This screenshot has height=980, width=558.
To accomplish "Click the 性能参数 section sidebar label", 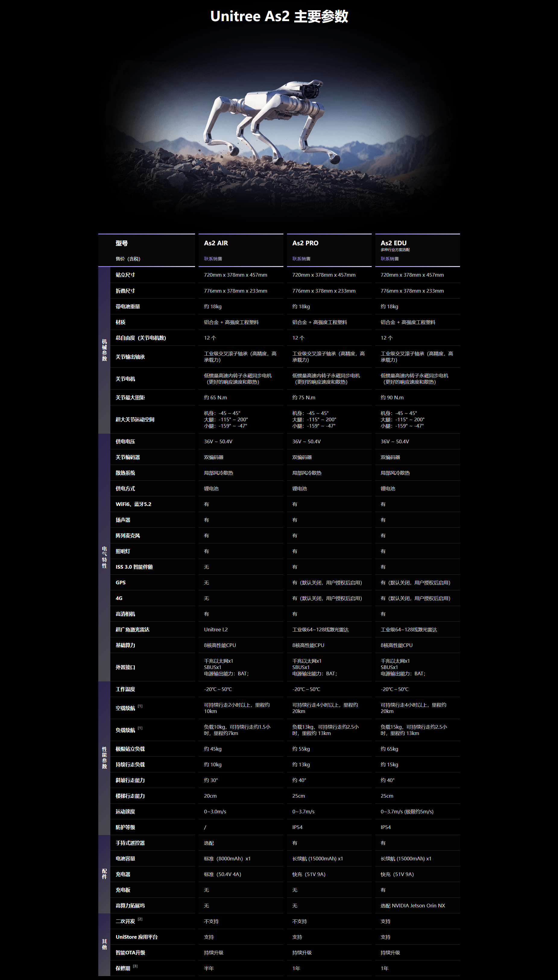I will (104, 757).
